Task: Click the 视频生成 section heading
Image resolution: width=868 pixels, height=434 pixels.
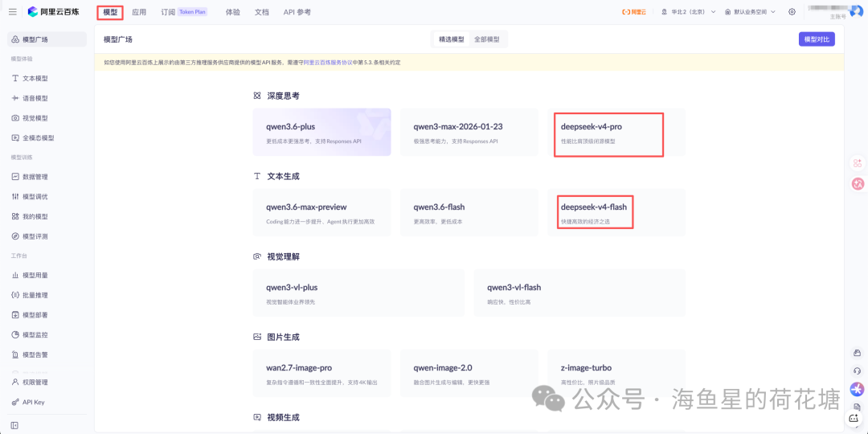Action: (284, 417)
